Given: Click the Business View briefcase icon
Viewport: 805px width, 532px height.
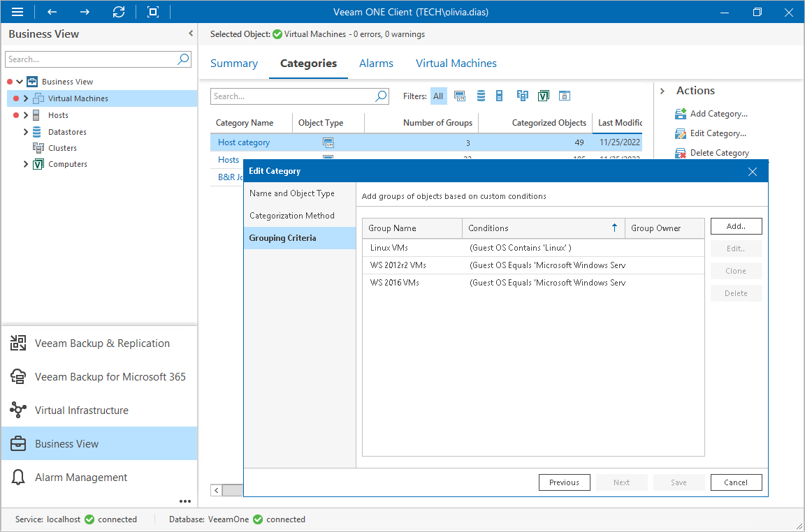Looking at the screenshot, I should (18, 444).
